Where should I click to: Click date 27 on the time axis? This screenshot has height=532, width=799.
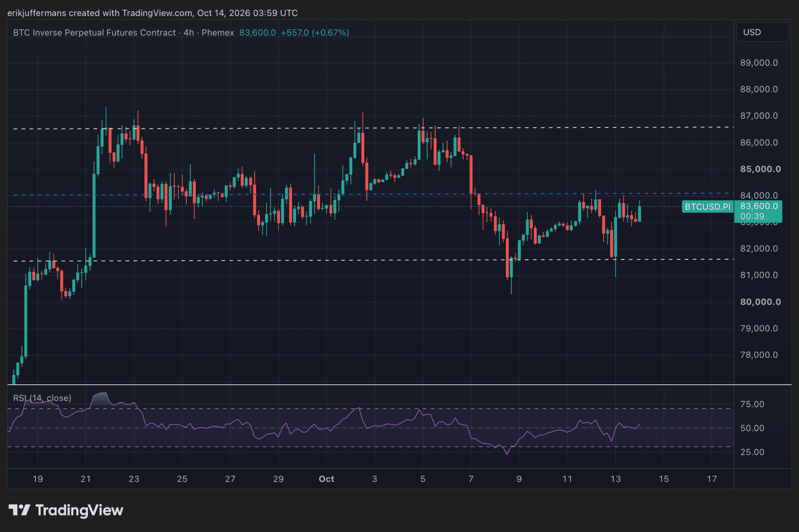(230, 479)
